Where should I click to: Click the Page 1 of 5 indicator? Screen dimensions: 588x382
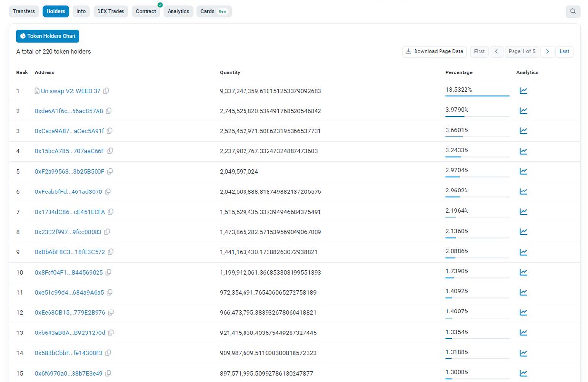[522, 51]
